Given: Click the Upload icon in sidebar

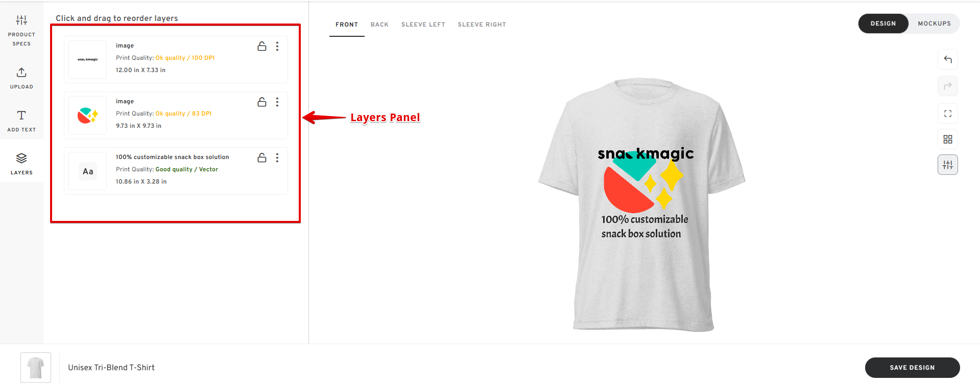Looking at the screenshot, I should point(21,78).
